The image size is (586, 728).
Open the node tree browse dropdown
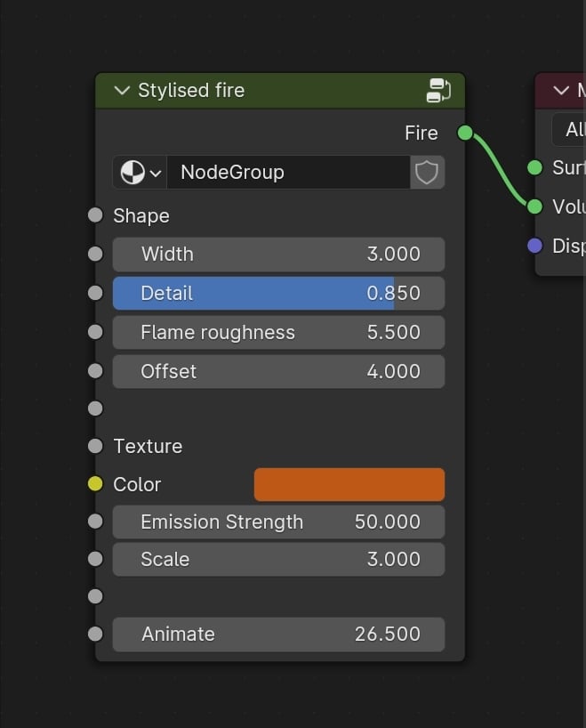click(140, 172)
